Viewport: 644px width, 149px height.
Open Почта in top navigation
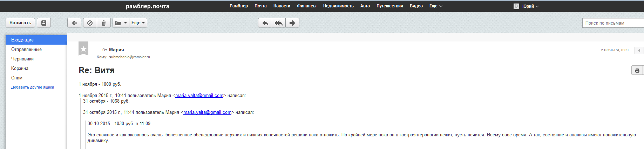click(x=260, y=6)
